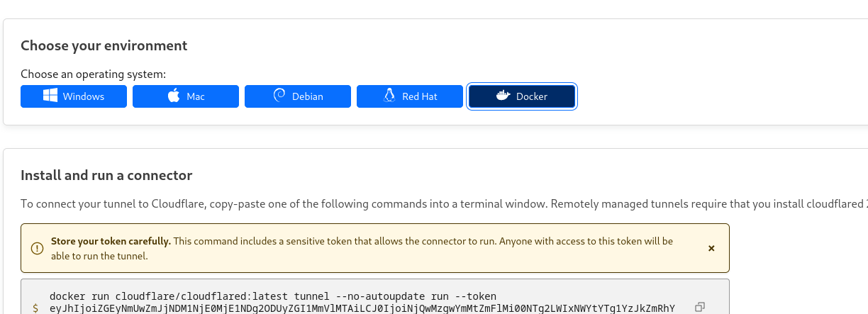The width and height of the screenshot is (868, 314).
Task: Click the Debian swirl icon
Action: (279, 96)
